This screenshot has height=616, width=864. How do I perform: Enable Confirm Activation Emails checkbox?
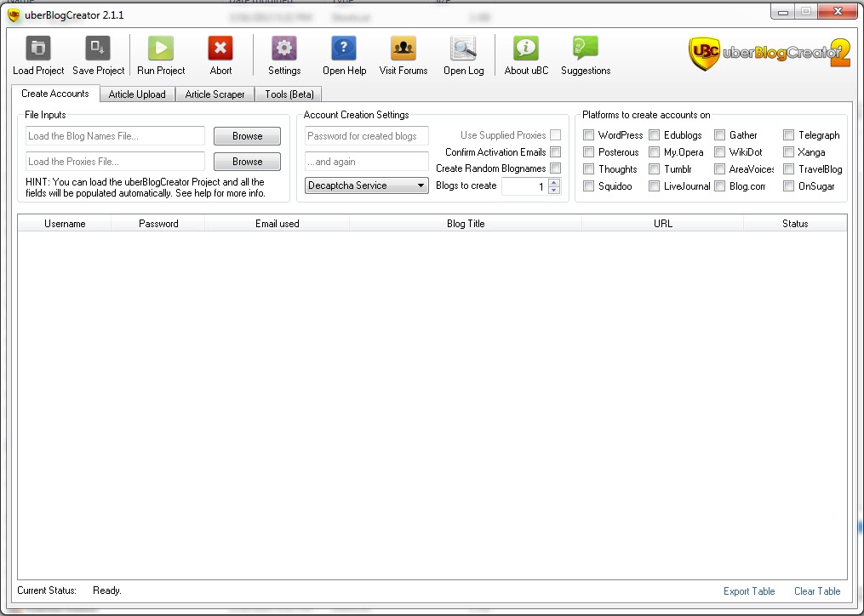click(x=555, y=152)
